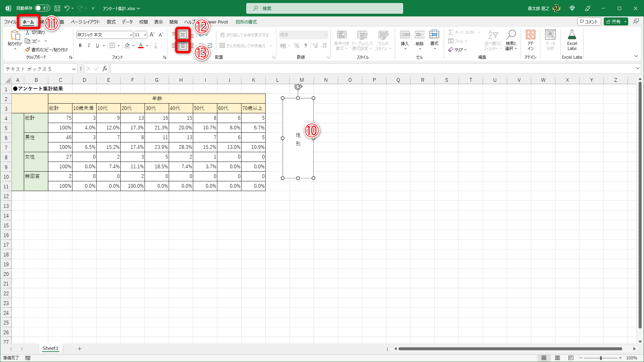Switch to Page Break Preview in status bar

571,358
